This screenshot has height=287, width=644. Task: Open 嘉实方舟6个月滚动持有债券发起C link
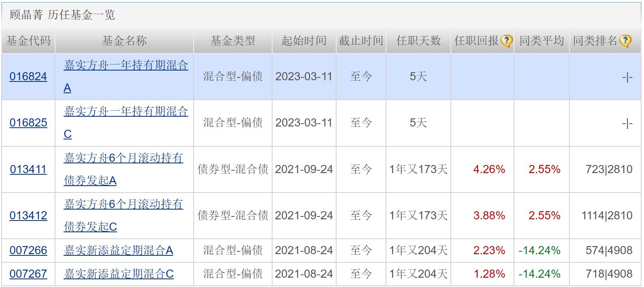click(x=124, y=216)
